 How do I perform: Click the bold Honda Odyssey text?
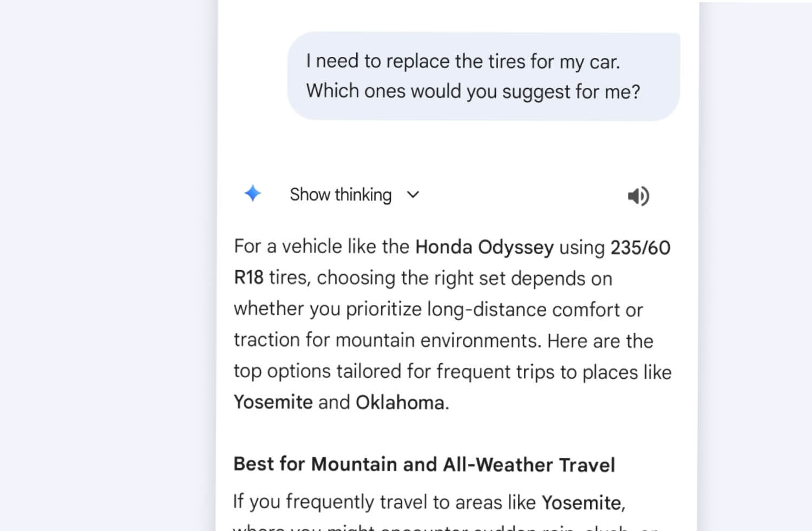[484, 247]
